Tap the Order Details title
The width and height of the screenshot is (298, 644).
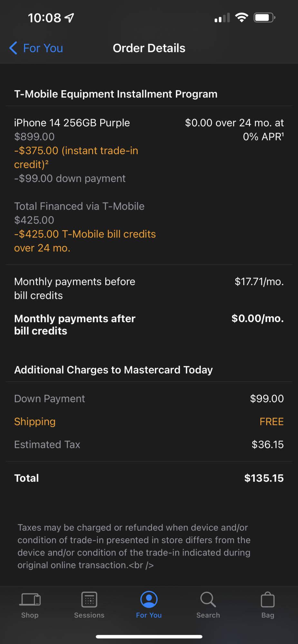point(149,48)
